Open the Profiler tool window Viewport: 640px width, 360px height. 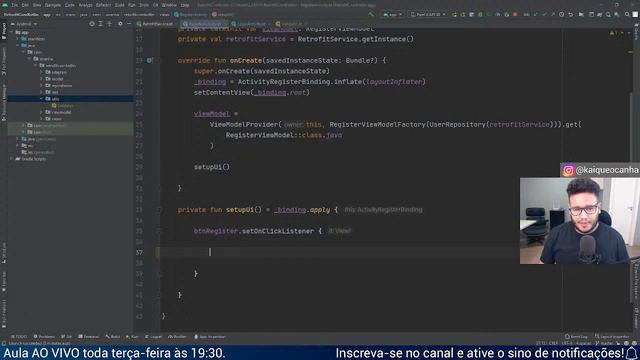(x=177, y=337)
